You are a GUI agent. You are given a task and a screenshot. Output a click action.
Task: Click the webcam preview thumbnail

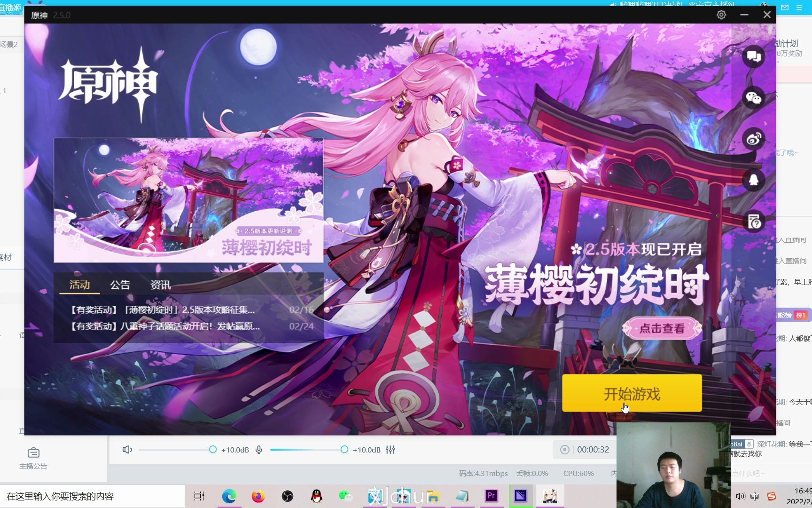click(673, 465)
